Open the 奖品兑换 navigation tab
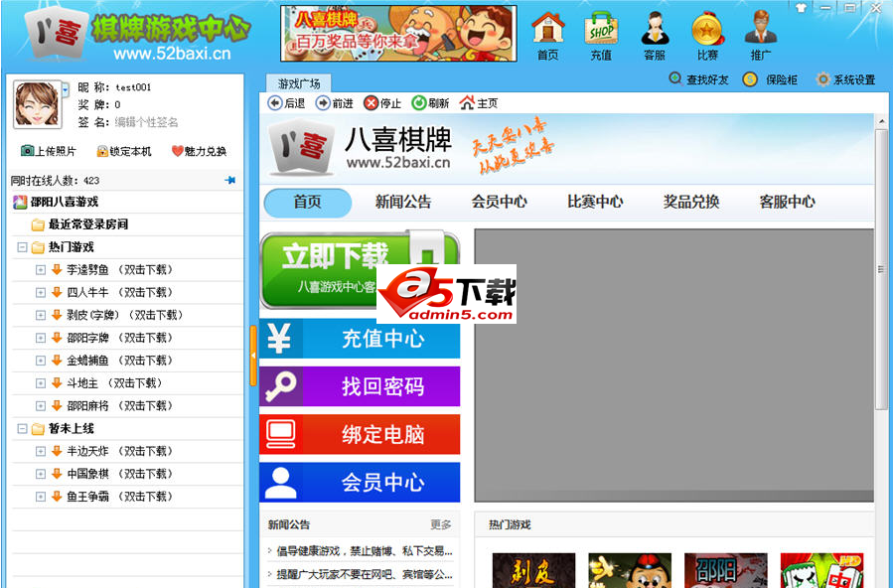 pos(691,202)
